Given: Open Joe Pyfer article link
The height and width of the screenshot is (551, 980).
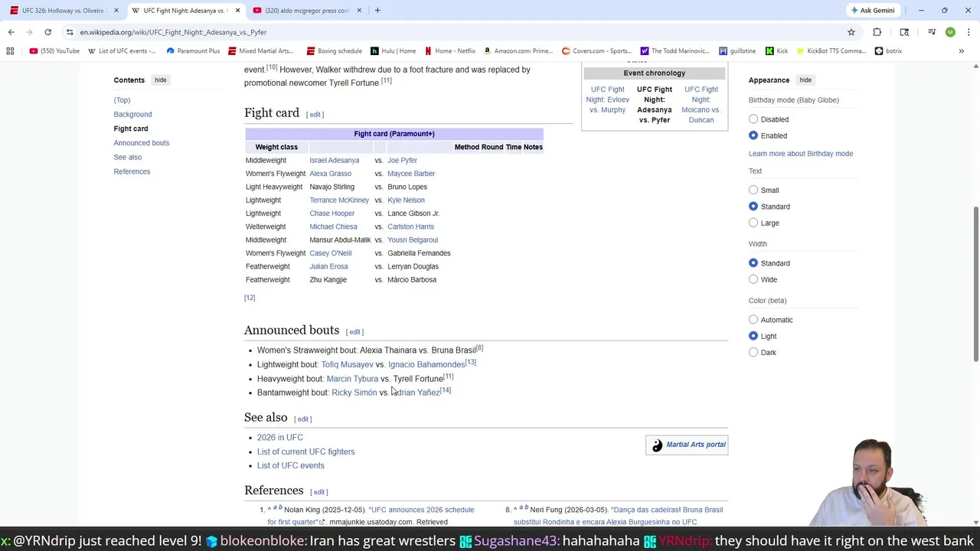Looking at the screenshot, I should pyautogui.click(x=402, y=161).
